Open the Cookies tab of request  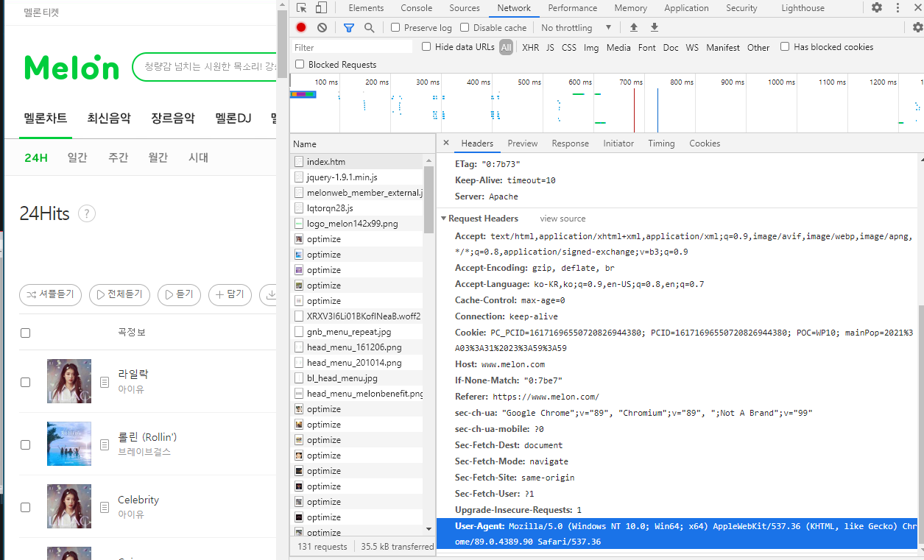pyautogui.click(x=705, y=143)
